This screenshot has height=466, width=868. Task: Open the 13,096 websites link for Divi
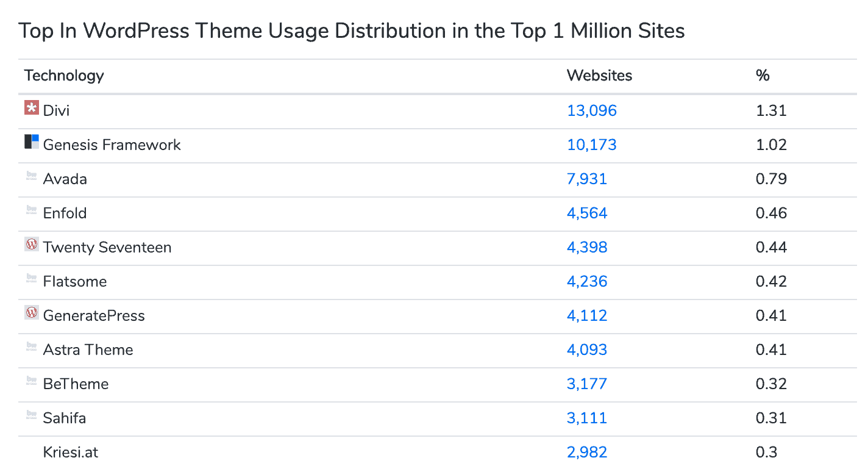tap(592, 110)
